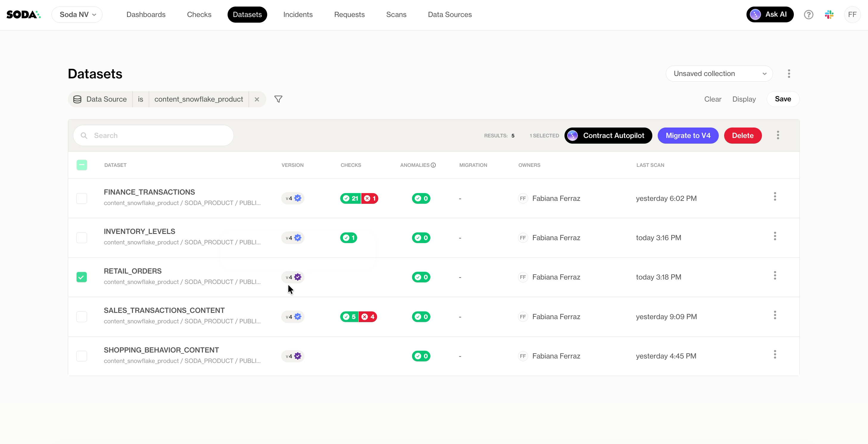868x444 pixels.
Task: Uncheck the RETAIL_ORDERS checkbox
Action: (82, 277)
